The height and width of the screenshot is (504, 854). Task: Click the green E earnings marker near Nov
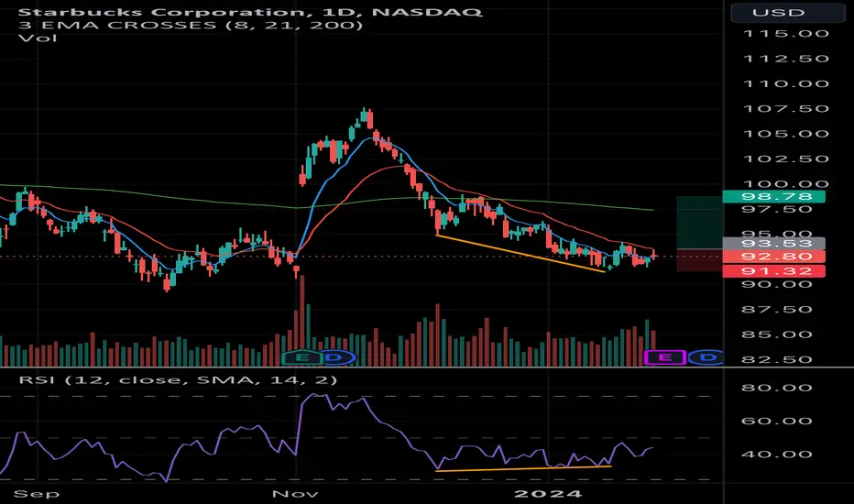coord(301,357)
